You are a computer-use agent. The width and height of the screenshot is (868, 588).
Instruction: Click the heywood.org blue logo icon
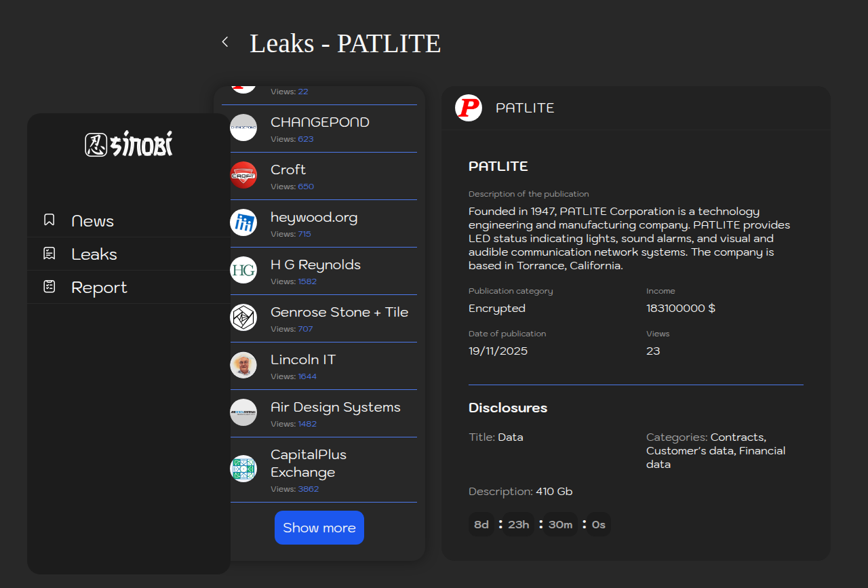coord(243,222)
